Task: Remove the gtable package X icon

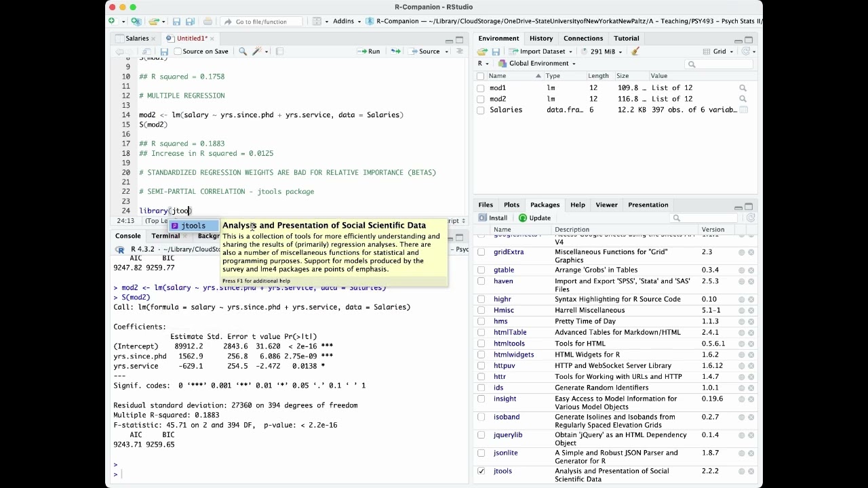Action: click(751, 270)
